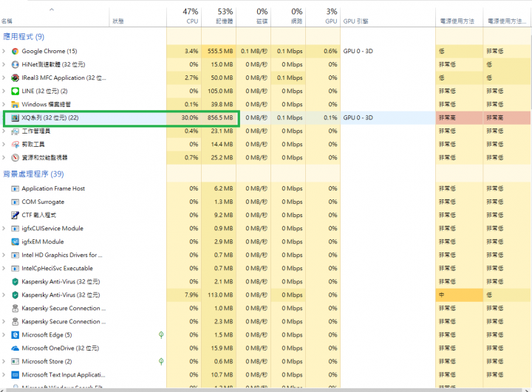Expand the IntelCpHeciSvc Executable row

point(4,268)
